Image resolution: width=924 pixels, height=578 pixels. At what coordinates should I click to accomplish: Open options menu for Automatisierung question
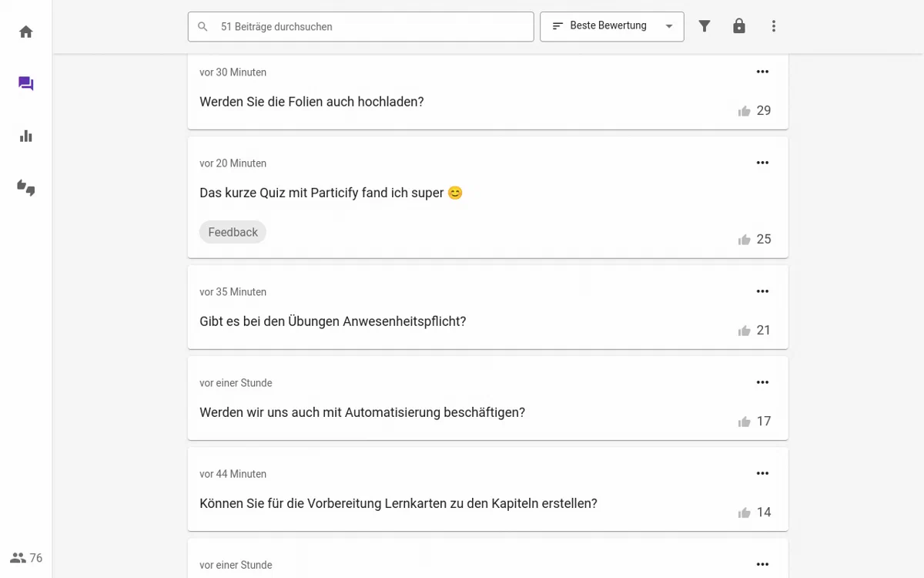[762, 382]
